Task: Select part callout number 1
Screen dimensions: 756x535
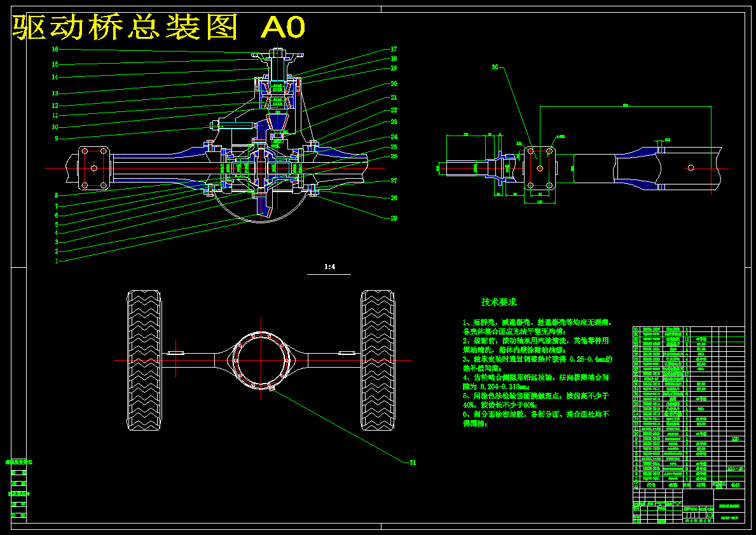Action: (57, 261)
